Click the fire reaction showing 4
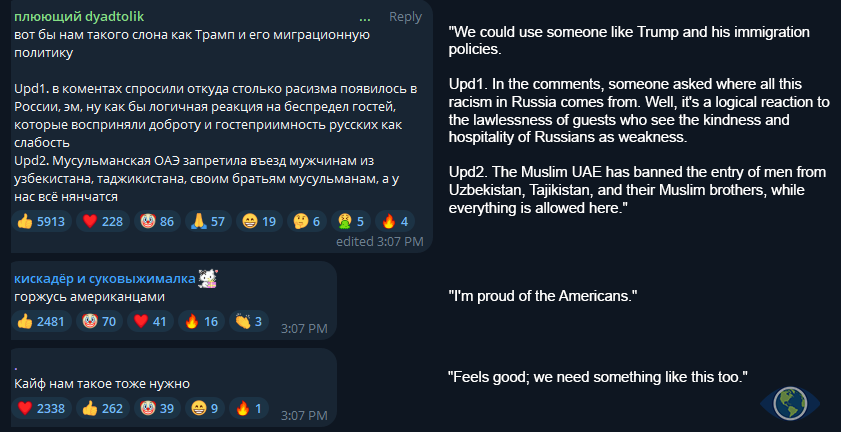Viewport: 841px width, 432px height. point(396,221)
